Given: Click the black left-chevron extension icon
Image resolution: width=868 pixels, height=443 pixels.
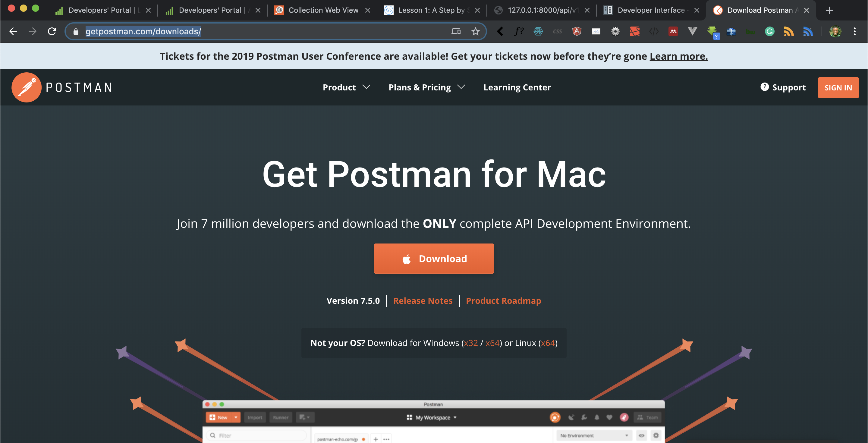Looking at the screenshot, I should pyautogui.click(x=500, y=31).
